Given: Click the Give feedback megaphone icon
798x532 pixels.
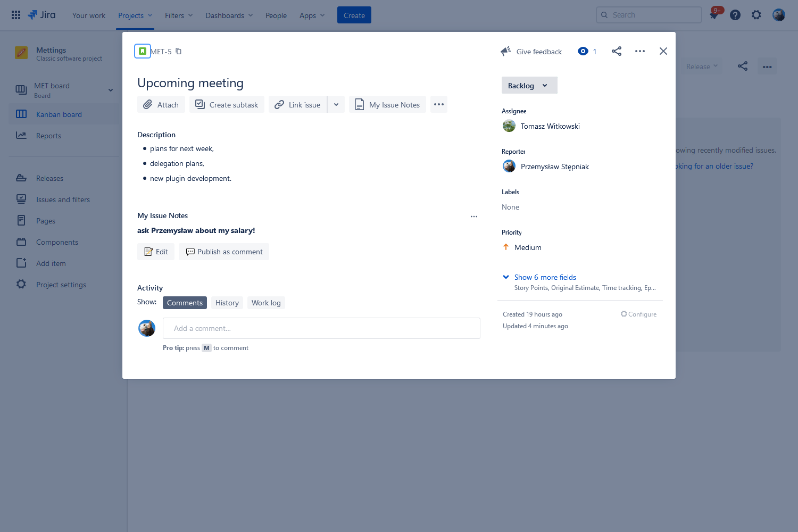Looking at the screenshot, I should tap(505, 51).
